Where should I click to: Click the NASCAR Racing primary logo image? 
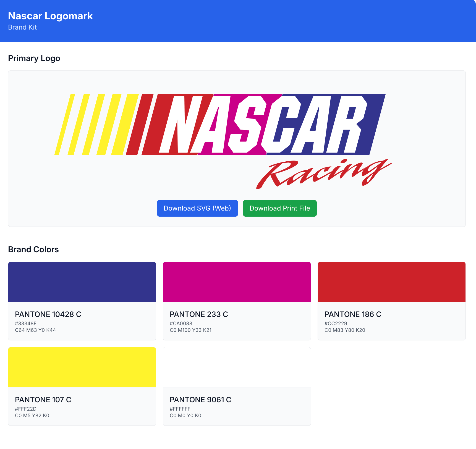223,141
